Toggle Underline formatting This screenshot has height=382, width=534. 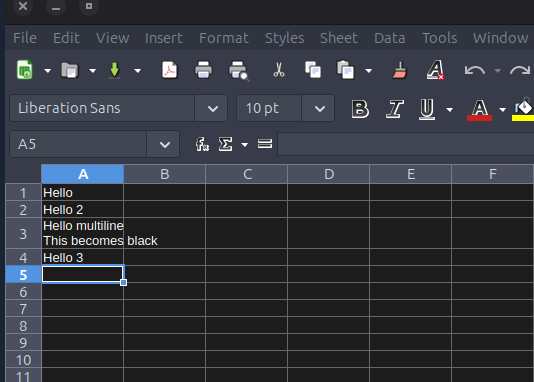427,109
